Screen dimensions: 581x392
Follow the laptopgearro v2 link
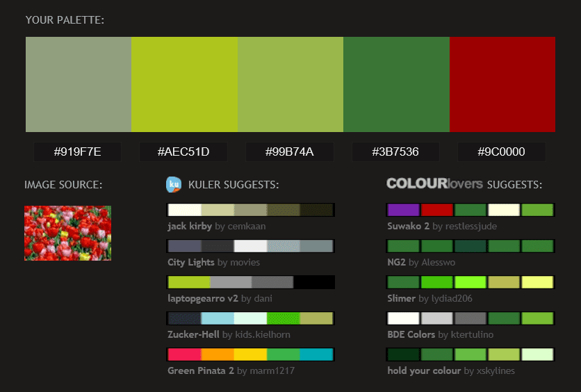(203, 298)
